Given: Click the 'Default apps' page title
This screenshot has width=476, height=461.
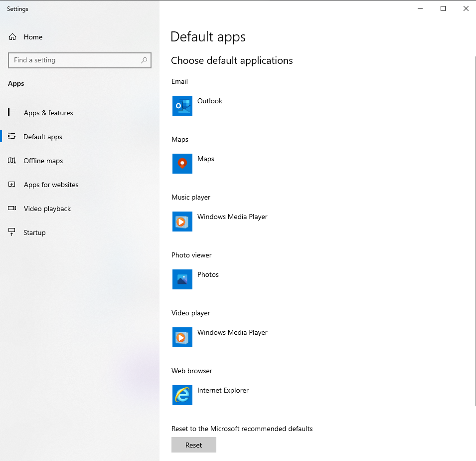Looking at the screenshot, I should pos(208,37).
